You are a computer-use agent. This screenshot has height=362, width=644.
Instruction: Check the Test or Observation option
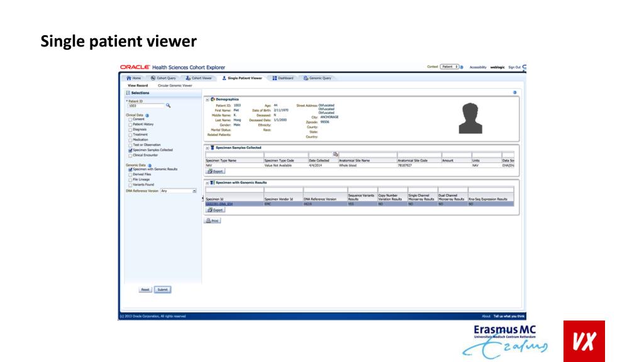(130, 145)
